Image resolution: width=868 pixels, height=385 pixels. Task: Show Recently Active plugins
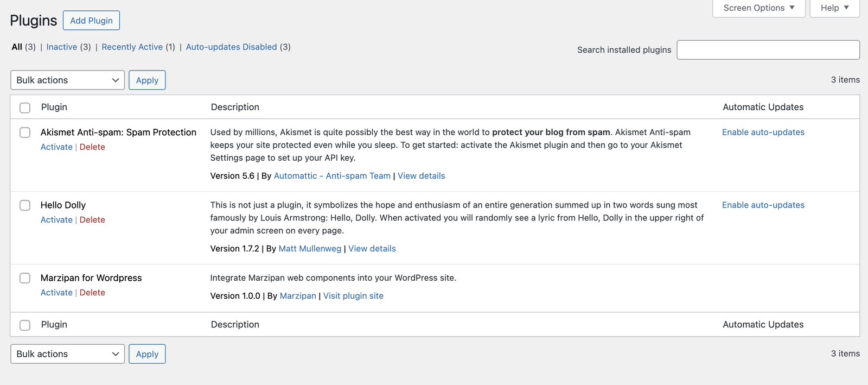[132, 47]
